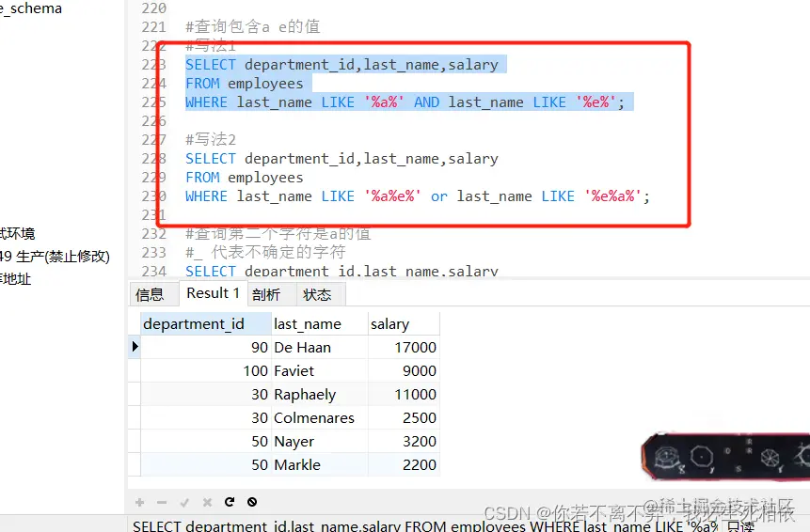Click the add record plus icon

click(x=139, y=502)
